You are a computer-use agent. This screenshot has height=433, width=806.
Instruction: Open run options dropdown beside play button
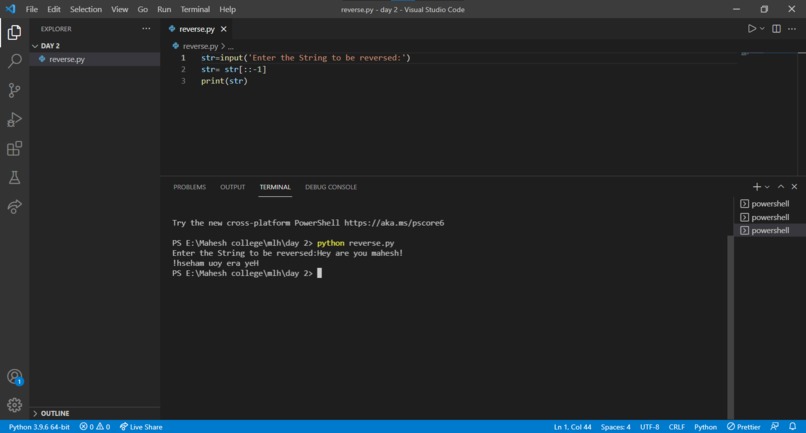point(762,29)
